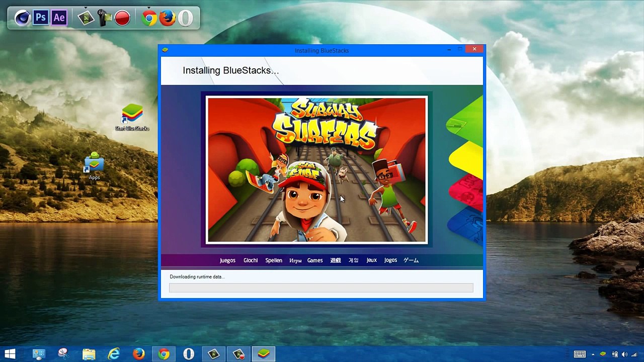Click the Subway Surfers promo image
Image resolution: width=644 pixels, height=362 pixels.
coord(316,170)
